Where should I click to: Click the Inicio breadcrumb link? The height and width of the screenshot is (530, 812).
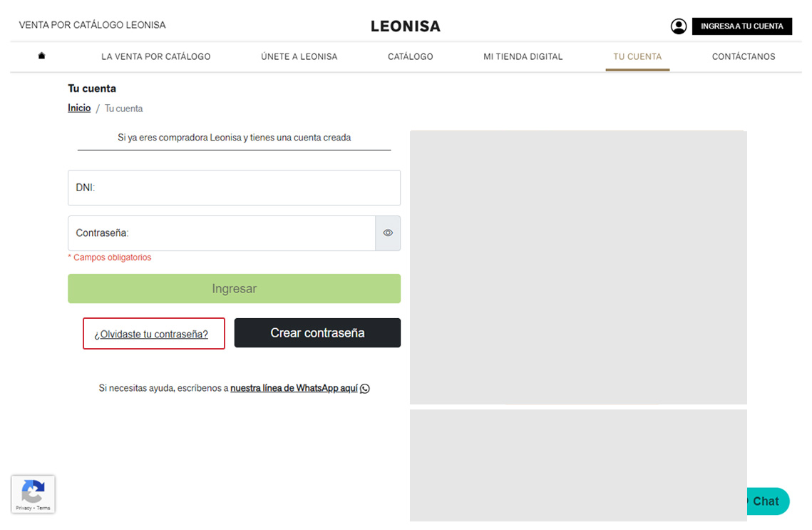point(79,108)
